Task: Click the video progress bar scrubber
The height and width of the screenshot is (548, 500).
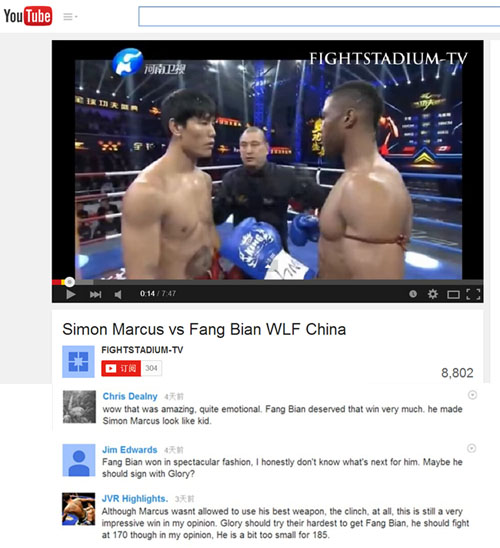Action: click(70, 282)
